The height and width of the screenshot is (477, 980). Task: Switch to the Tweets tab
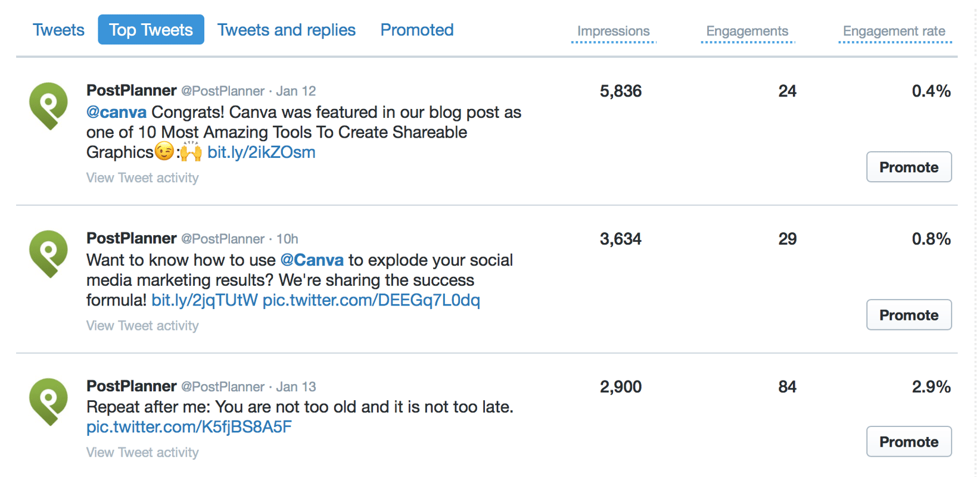tap(58, 29)
